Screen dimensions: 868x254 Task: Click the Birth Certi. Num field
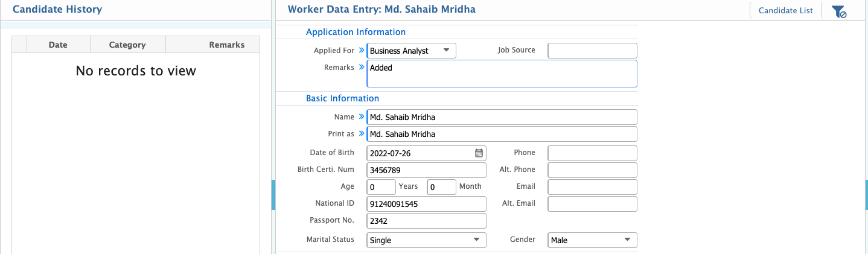click(x=426, y=170)
